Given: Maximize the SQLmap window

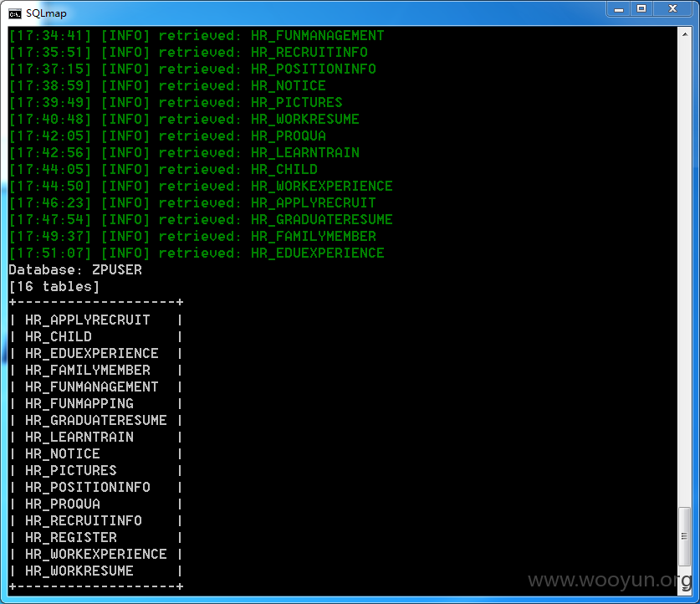Looking at the screenshot, I should coord(641,9).
